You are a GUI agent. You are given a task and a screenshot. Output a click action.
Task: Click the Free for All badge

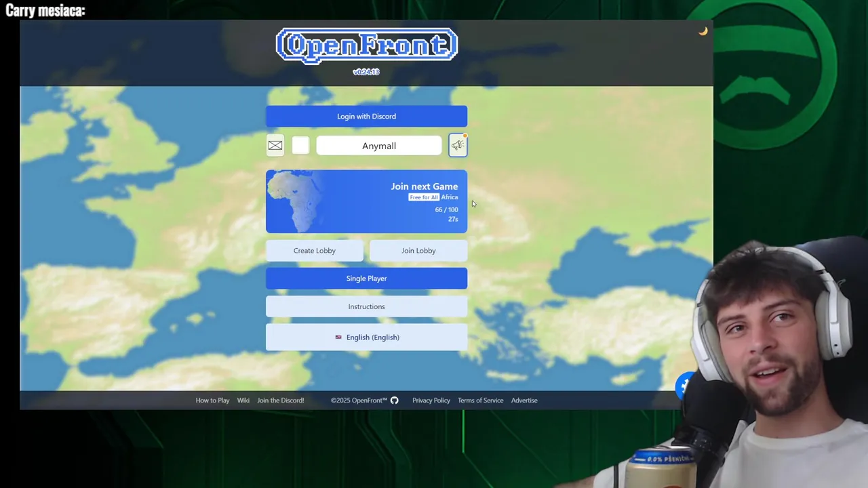(x=424, y=197)
